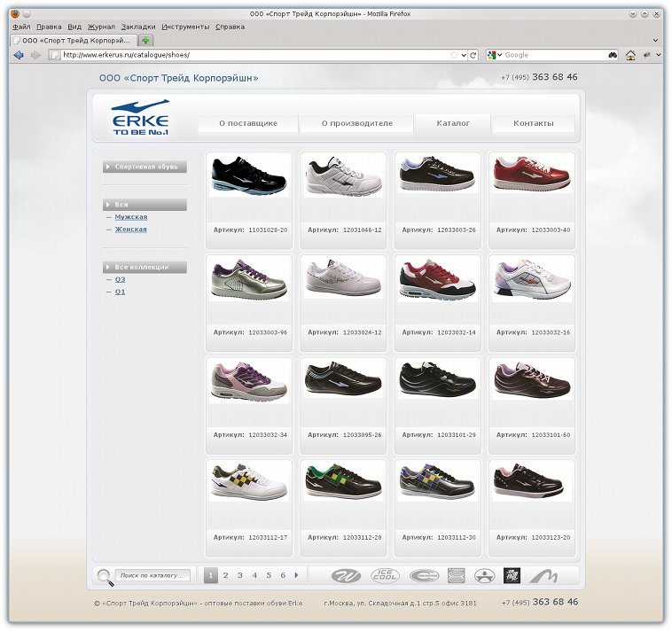This screenshot has width=672, height=631.
Task: Open a new tab with green plus
Action: [145, 40]
